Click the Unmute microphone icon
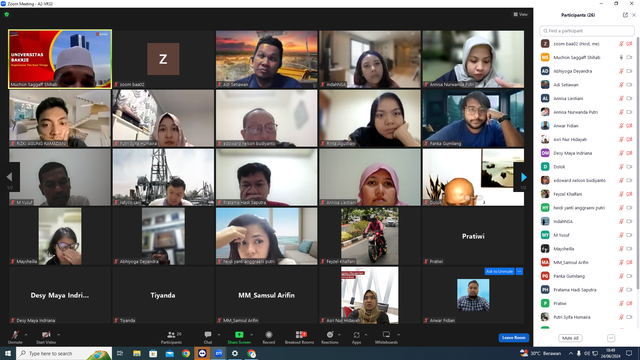This screenshot has height=360, width=640. [15, 335]
